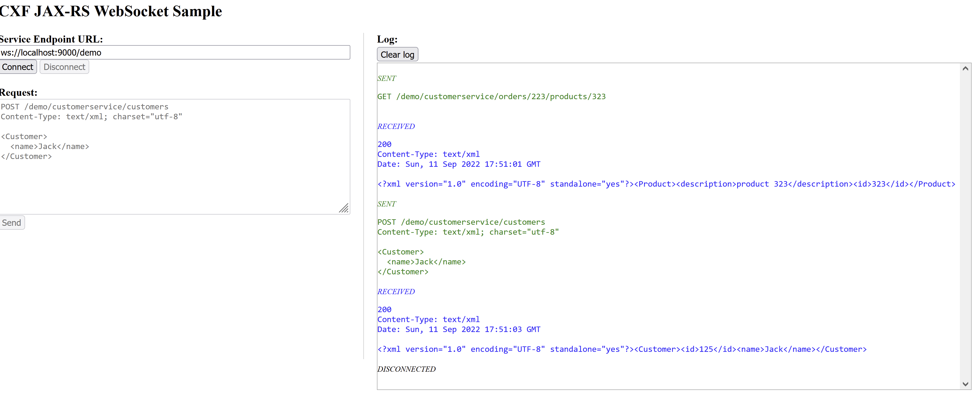This screenshot has height=397, width=980.
Task: Clear the log with Clear log button
Action: click(x=397, y=55)
